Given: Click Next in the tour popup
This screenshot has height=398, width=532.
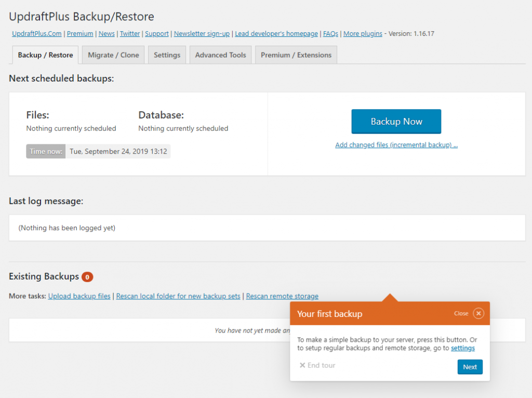Looking at the screenshot, I should [x=470, y=367].
